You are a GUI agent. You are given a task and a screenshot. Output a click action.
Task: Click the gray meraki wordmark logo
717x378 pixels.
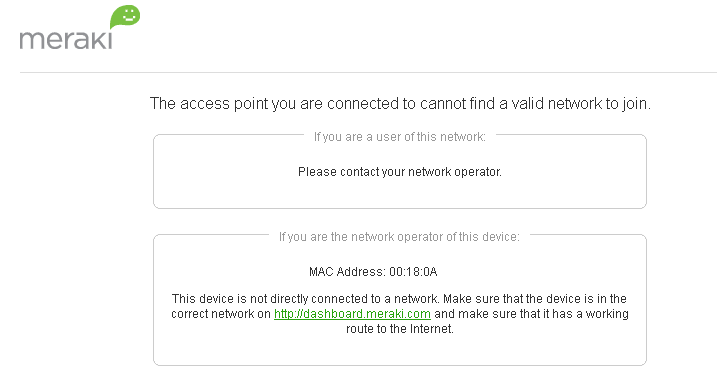coord(66,39)
